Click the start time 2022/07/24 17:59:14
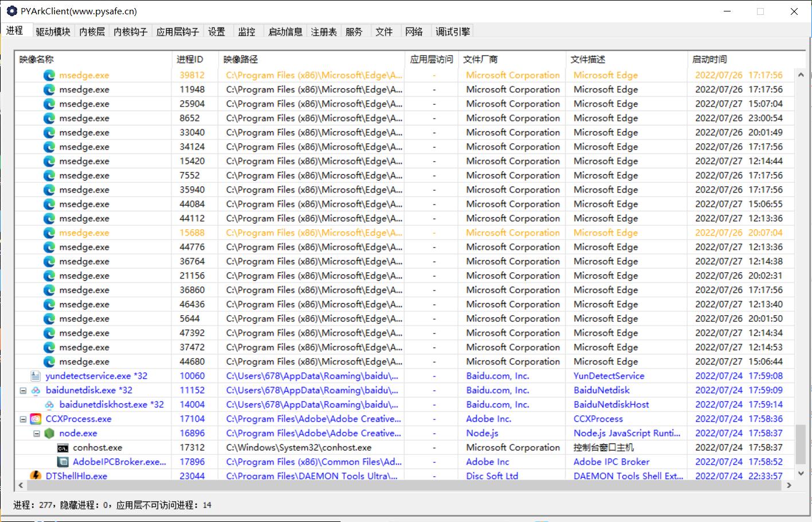This screenshot has height=522, width=812. [739, 405]
